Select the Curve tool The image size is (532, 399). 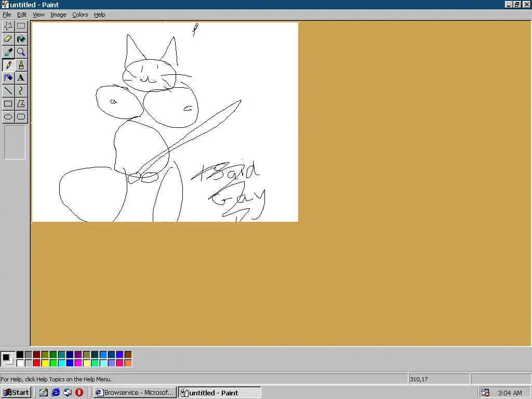(21, 90)
